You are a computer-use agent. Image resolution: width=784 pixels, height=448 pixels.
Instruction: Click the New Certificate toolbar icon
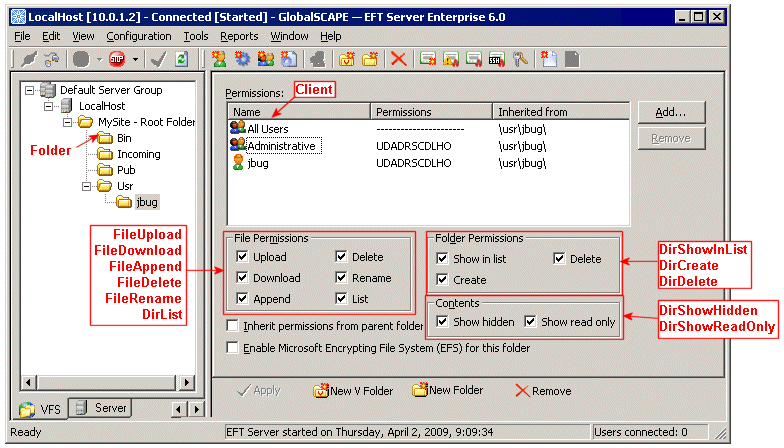(428, 59)
